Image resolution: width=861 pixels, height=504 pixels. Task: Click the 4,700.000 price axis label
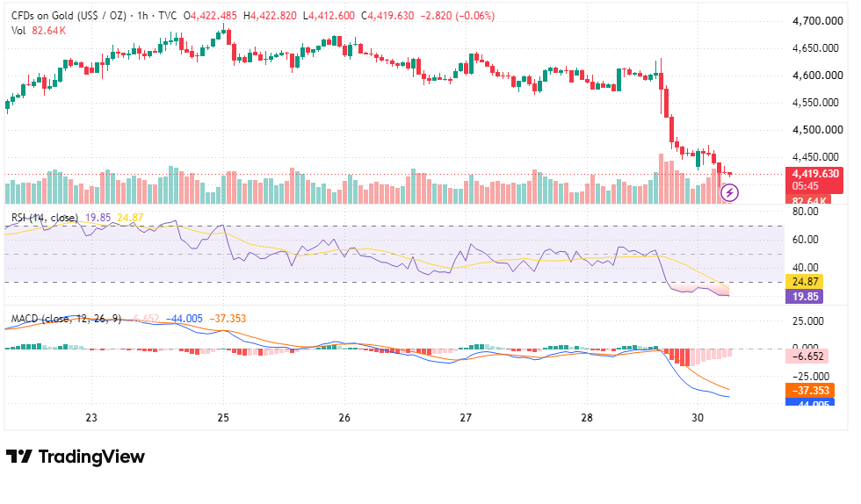(x=818, y=21)
